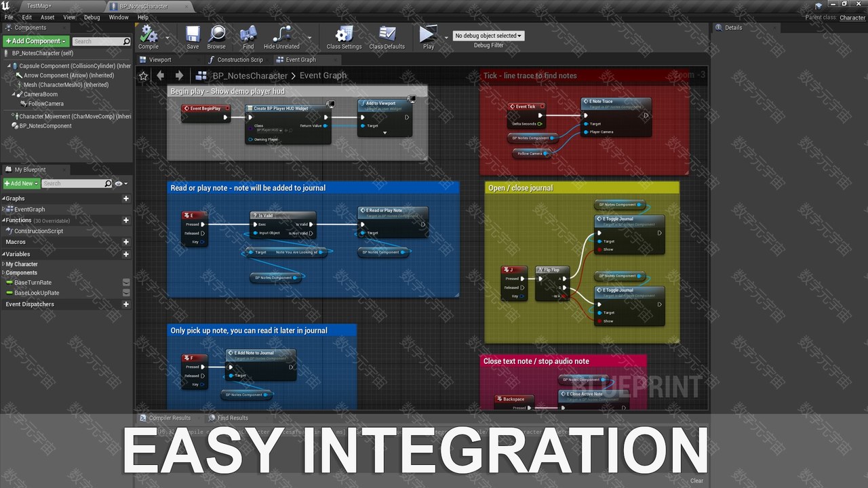Open the Debug menu
Viewport: 868px width, 488px height.
coord(92,18)
